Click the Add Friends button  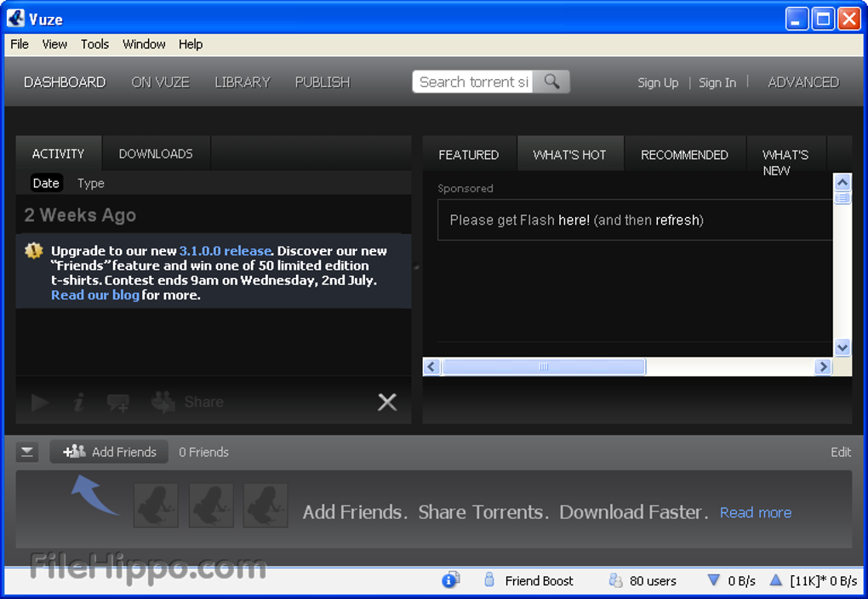[109, 452]
